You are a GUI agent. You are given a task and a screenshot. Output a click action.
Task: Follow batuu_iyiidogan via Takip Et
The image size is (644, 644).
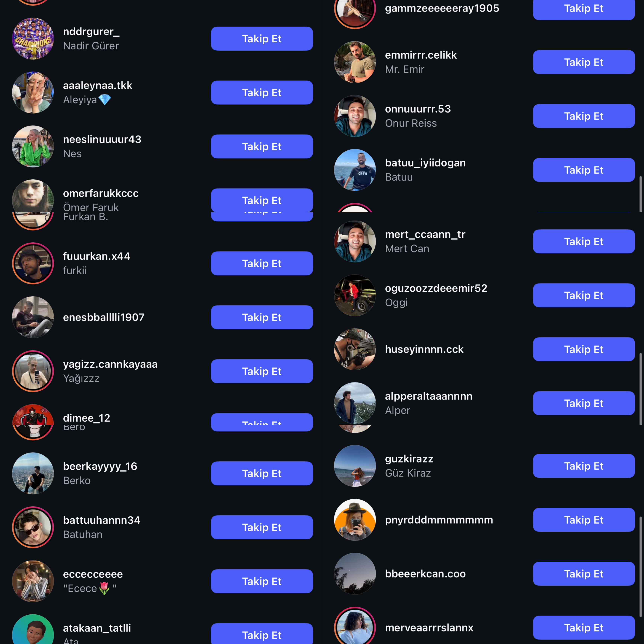[x=584, y=170]
